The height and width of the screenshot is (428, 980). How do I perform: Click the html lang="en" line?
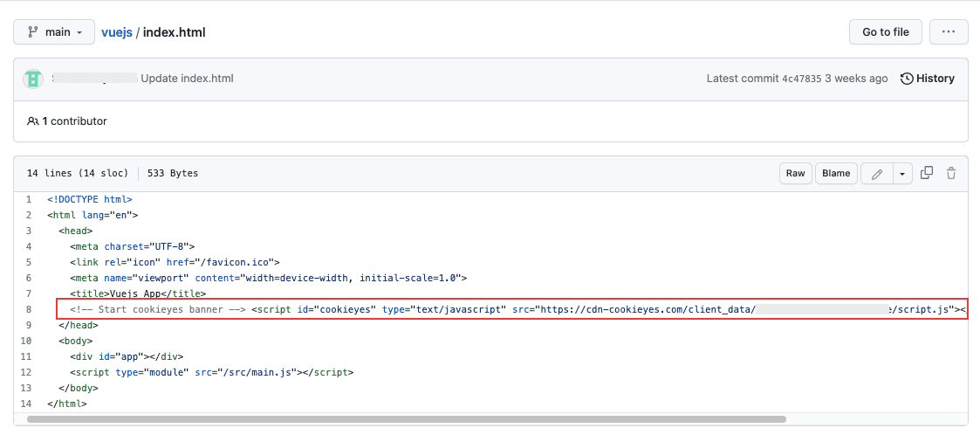[93, 215]
